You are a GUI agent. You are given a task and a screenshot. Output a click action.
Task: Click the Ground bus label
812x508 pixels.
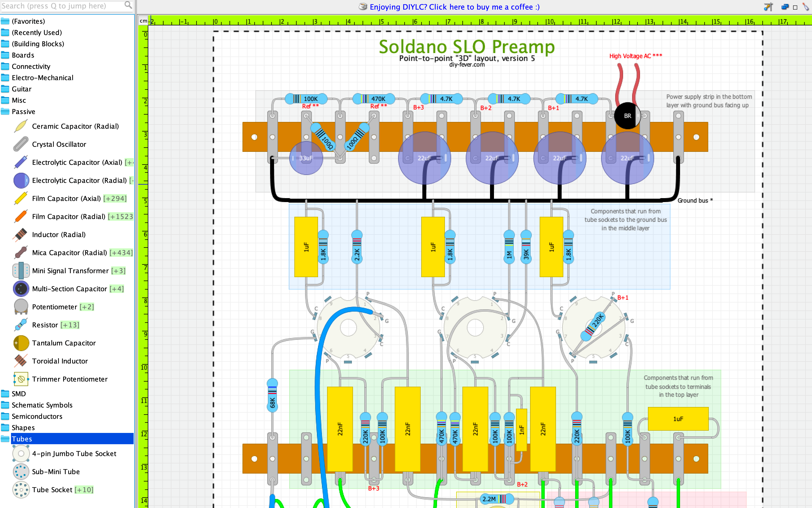tap(695, 201)
